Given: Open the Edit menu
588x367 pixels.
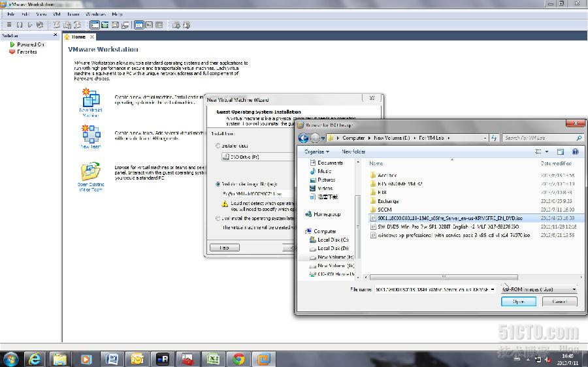Looking at the screenshot, I should pos(25,14).
